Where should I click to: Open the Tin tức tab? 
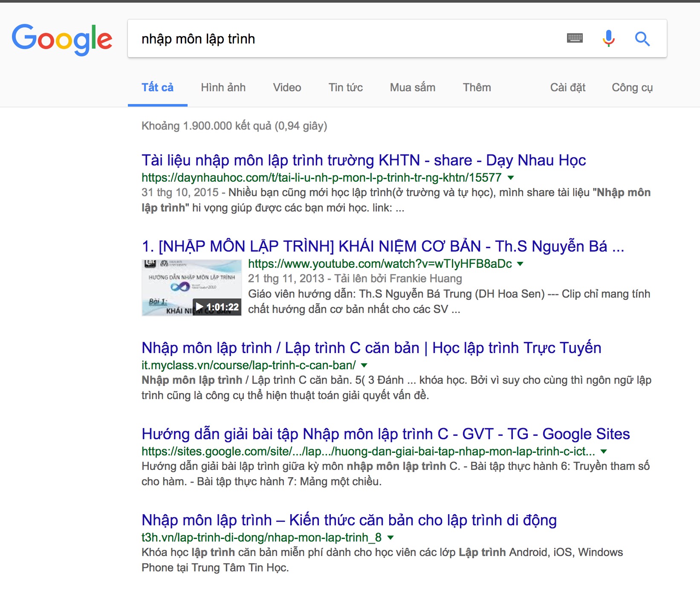coord(345,87)
